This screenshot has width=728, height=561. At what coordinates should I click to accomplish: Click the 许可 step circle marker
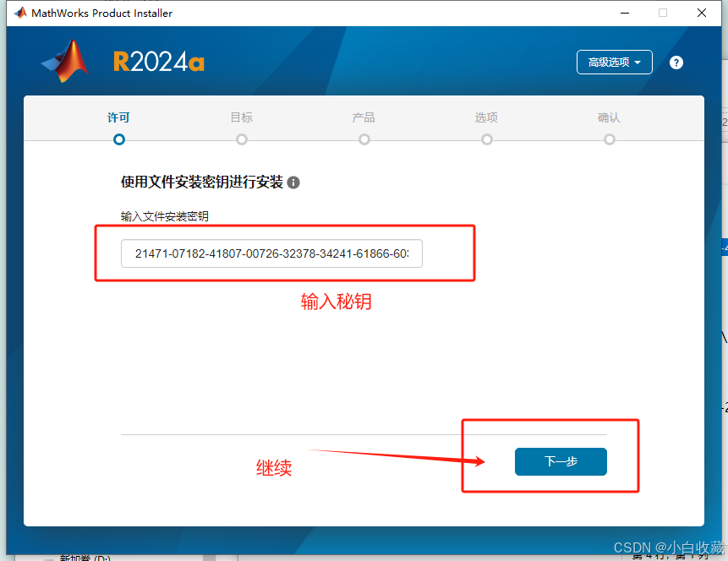click(119, 139)
